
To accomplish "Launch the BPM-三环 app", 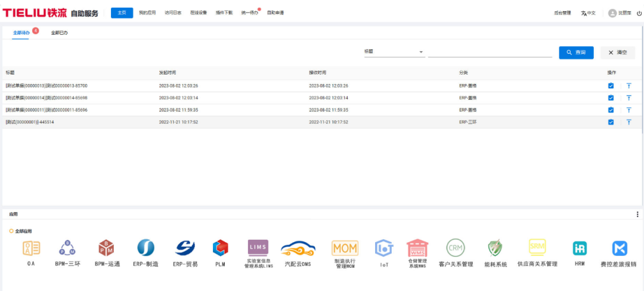I will pos(67,248).
